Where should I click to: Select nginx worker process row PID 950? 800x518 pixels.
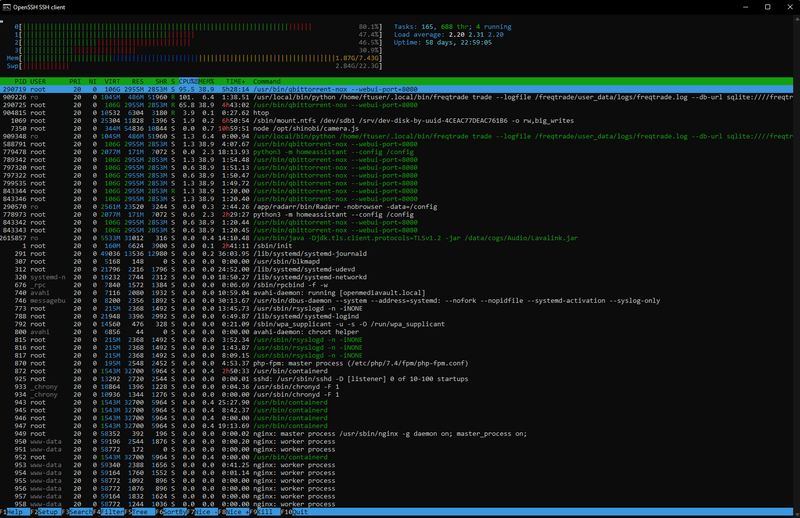(x=396, y=441)
